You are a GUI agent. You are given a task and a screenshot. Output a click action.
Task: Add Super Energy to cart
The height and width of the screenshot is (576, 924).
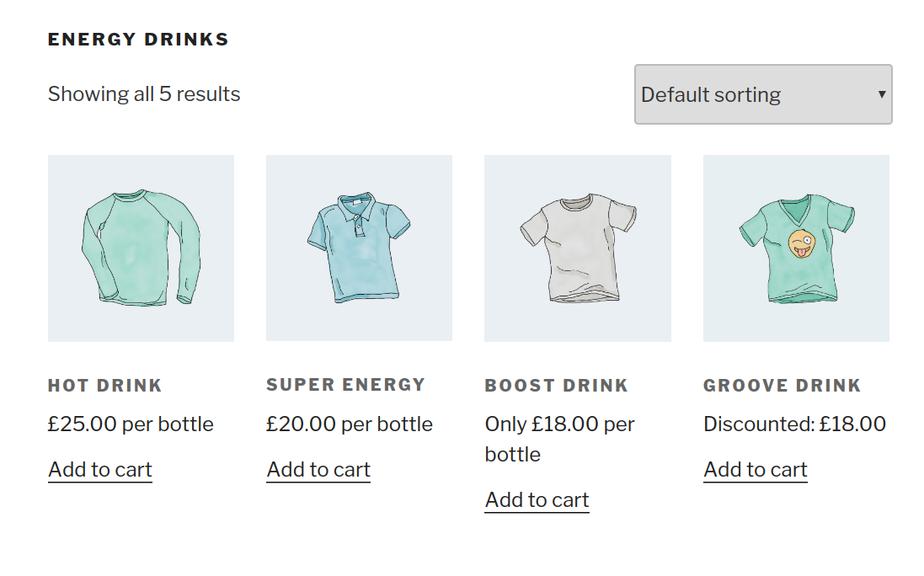pos(318,469)
